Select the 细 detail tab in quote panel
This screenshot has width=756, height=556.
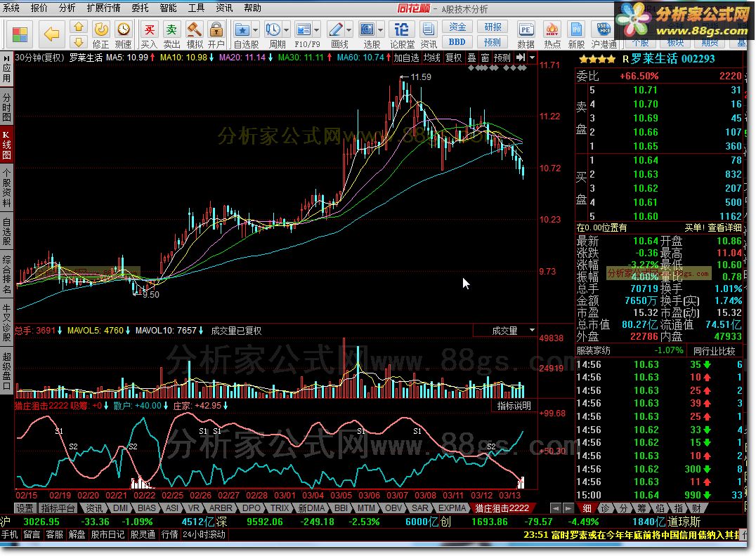point(587,508)
